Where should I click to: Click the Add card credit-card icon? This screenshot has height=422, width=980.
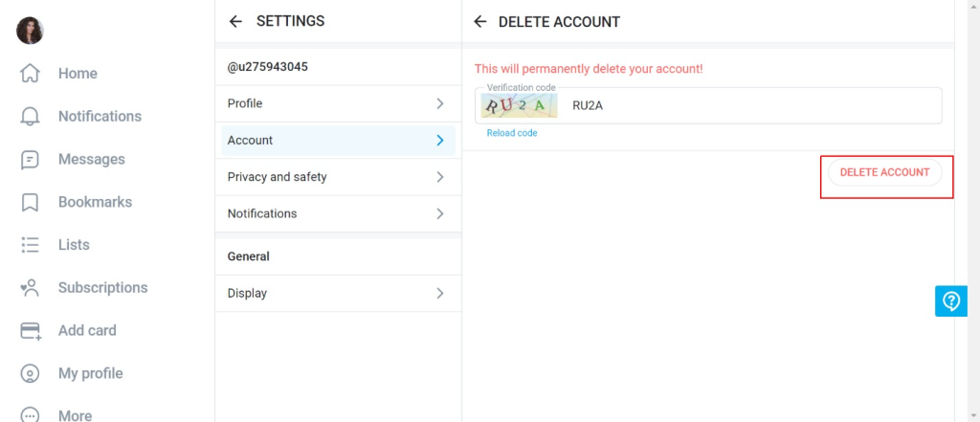coord(30,331)
